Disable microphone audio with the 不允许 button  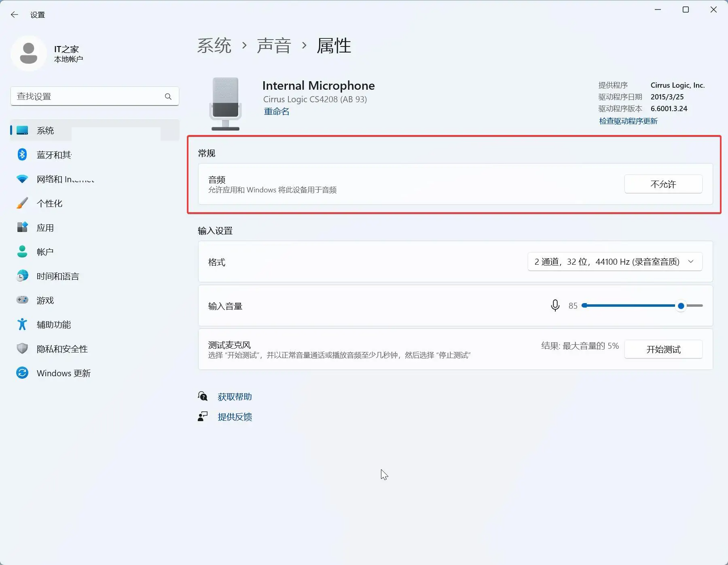click(663, 184)
